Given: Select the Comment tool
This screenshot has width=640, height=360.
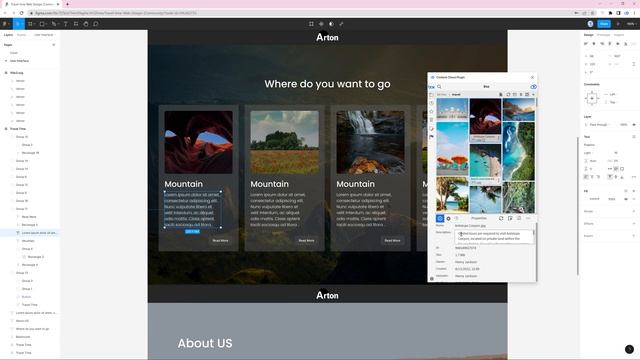Looking at the screenshot, I should tap(96, 24).
